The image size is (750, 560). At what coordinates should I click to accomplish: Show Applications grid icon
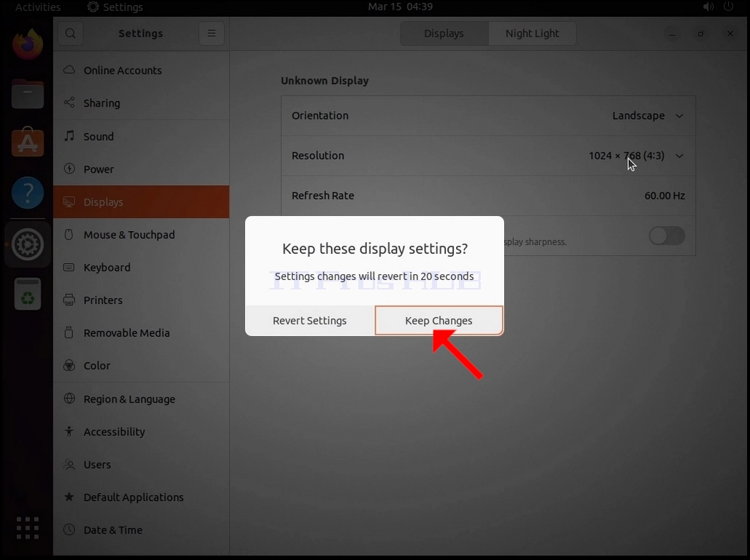pos(27,528)
